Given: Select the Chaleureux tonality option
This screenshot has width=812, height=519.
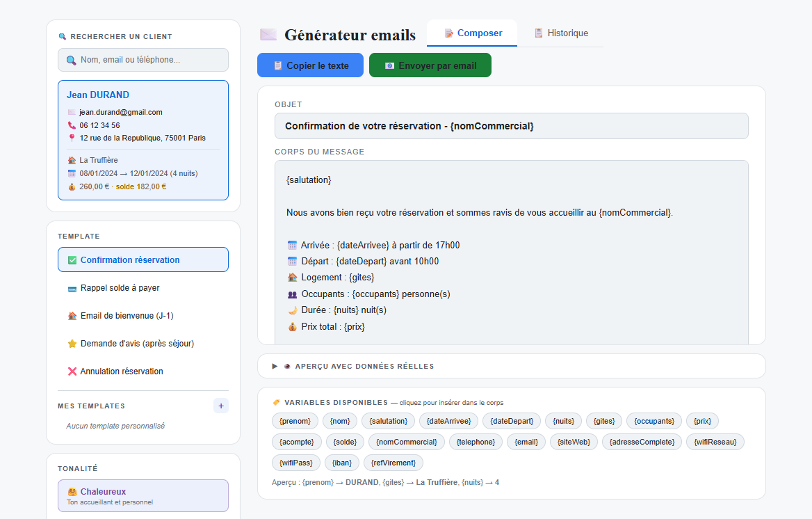Looking at the screenshot, I should coord(143,495).
